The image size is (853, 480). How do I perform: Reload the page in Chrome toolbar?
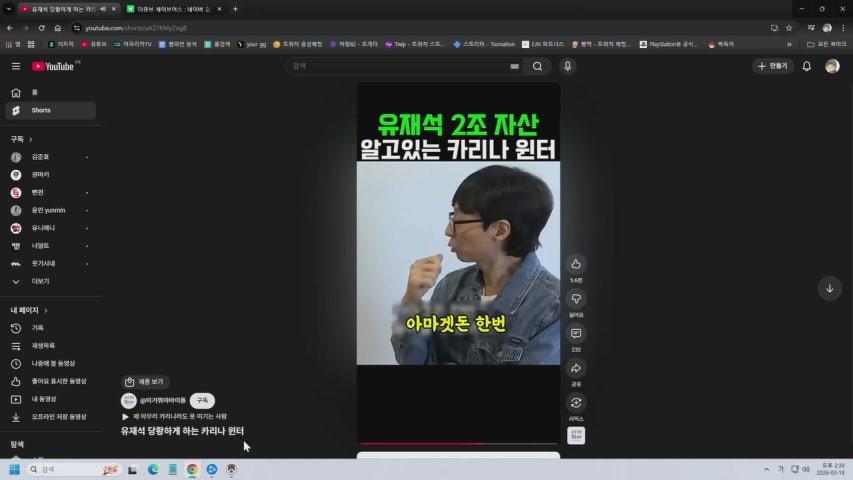click(x=41, y=28)
